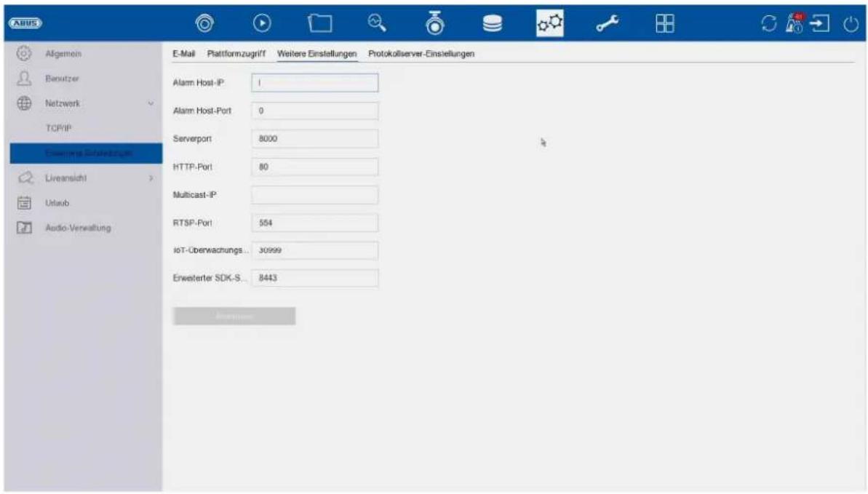
Task: Expand the Liveansicht section chevron
Action: coord(151,178)
